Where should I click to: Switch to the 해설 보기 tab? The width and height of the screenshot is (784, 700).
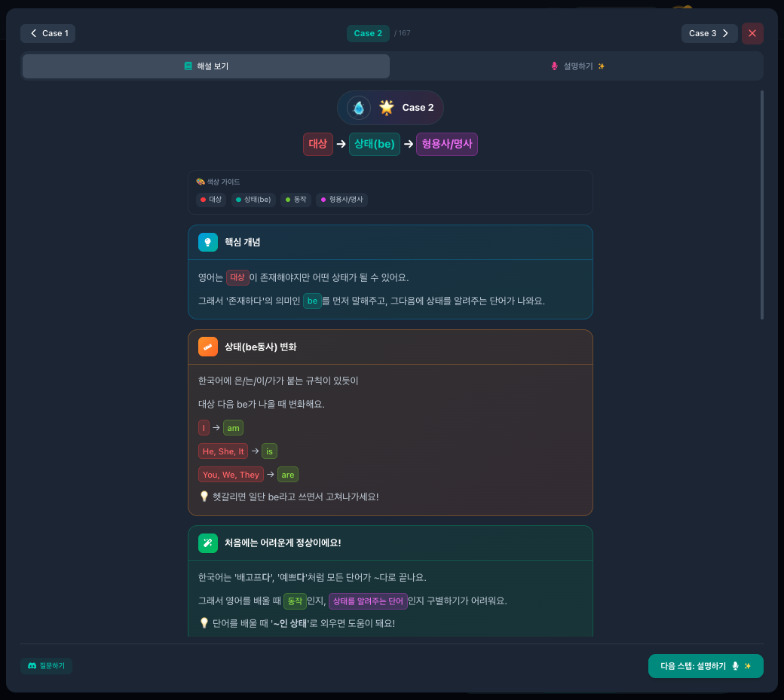206,66
